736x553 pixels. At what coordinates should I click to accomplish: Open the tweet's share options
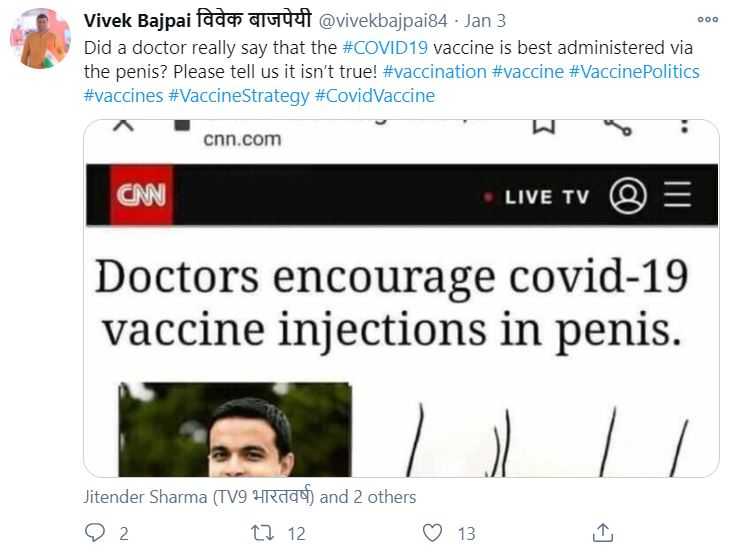click(x=602, y=533)
